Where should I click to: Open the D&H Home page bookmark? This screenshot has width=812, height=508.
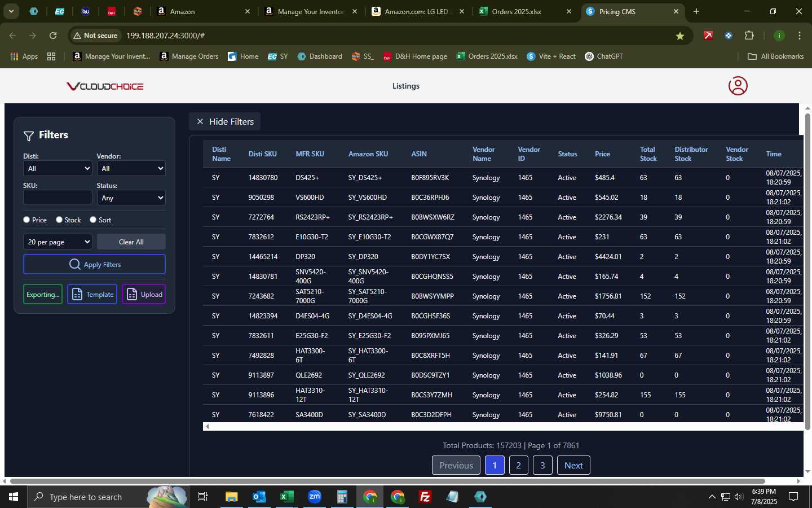click(415, 56)
